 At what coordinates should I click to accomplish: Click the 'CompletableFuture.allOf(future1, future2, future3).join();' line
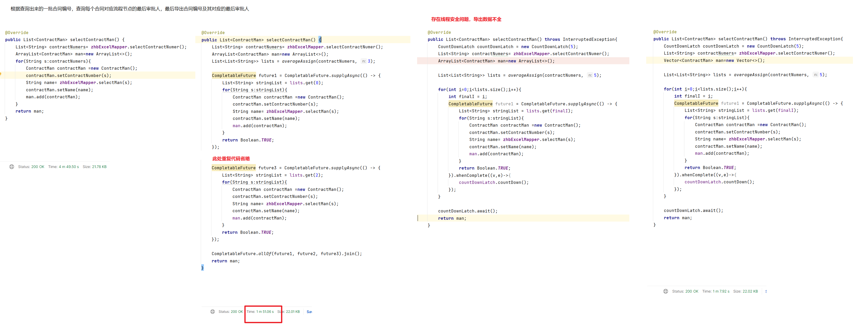(287, 254)
